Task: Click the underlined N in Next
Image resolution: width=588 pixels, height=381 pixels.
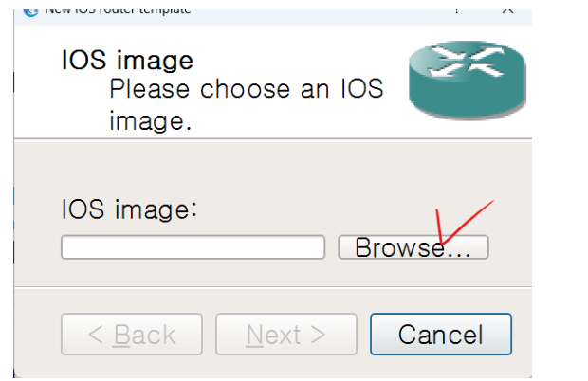Action: pyautogui.click(x=254, y=335)
